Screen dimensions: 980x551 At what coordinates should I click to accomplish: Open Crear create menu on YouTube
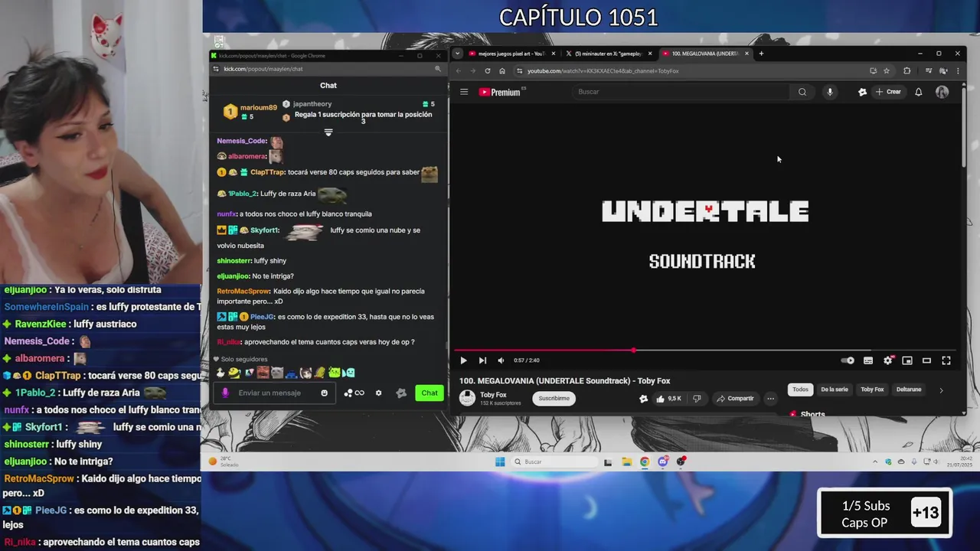tap(888, 92)
